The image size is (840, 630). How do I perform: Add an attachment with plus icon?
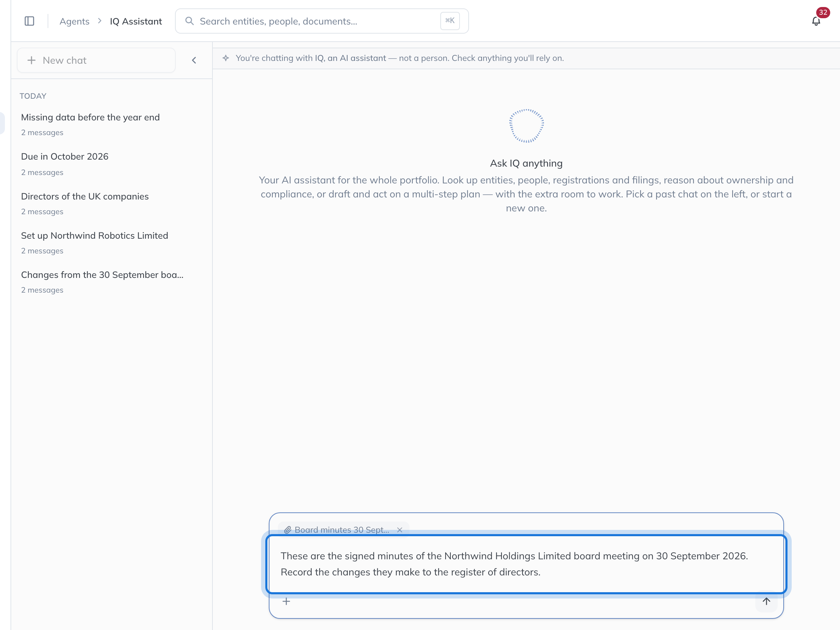pyautogui.click(x=286, y=602)
